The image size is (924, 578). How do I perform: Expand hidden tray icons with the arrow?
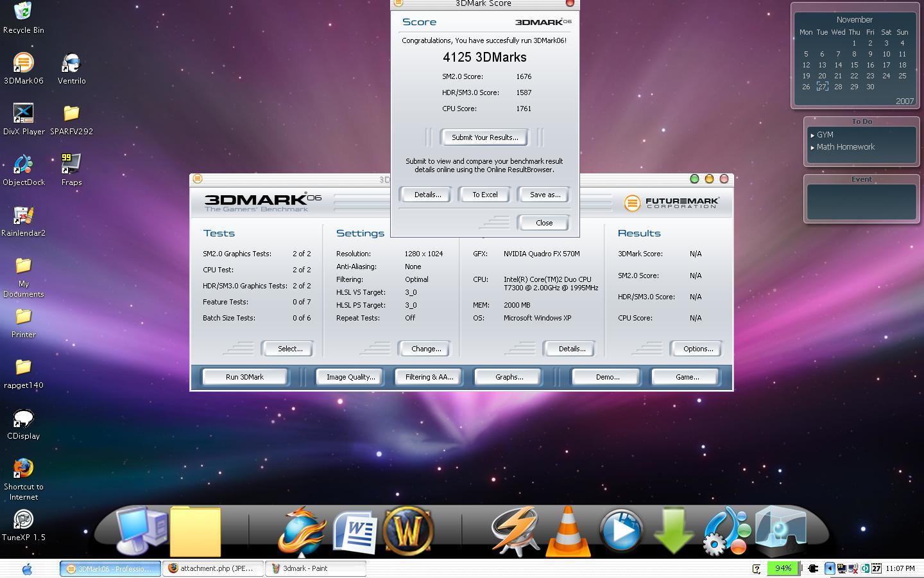coord(830,568)
